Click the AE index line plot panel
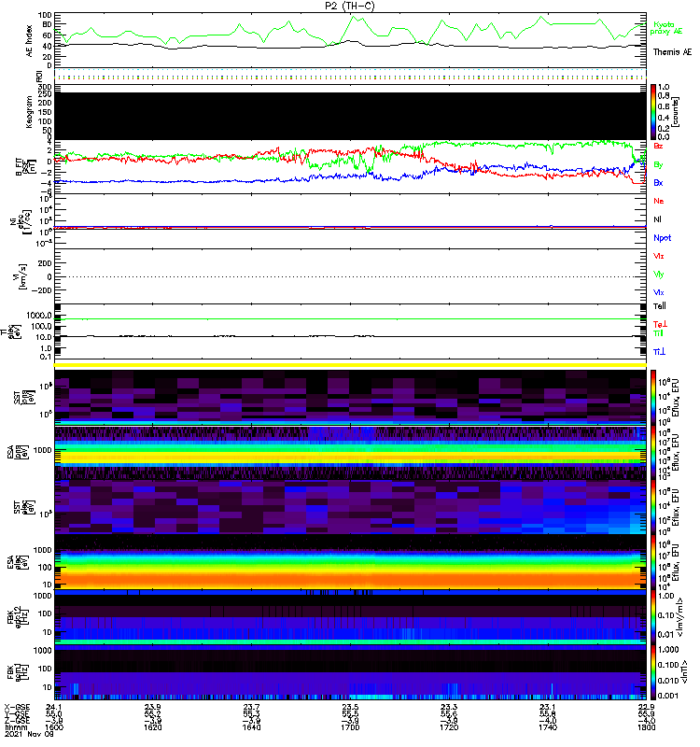Viewport: 700px width, 747px height. pyautogui.click(x=350, y=40)
